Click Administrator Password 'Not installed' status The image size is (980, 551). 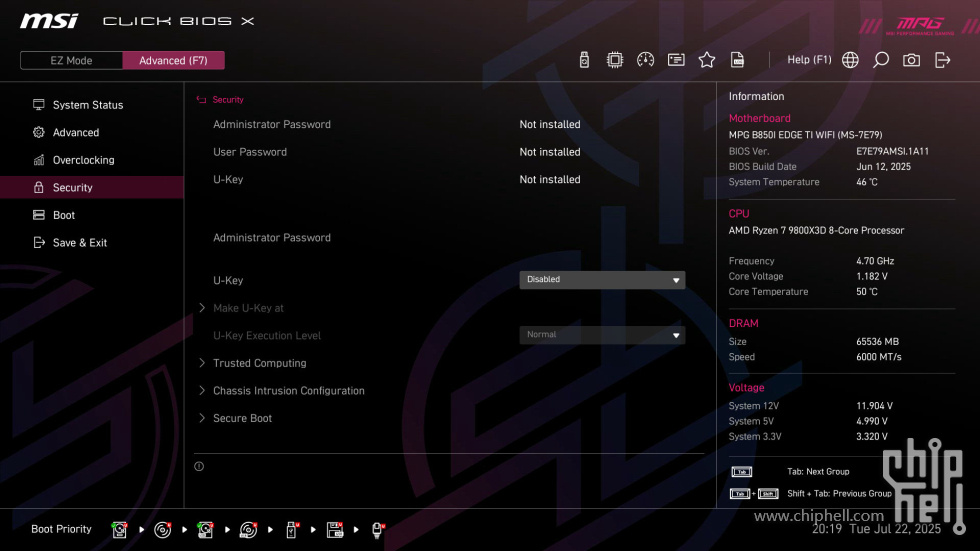pyautogui.click(x=550, y=124)
